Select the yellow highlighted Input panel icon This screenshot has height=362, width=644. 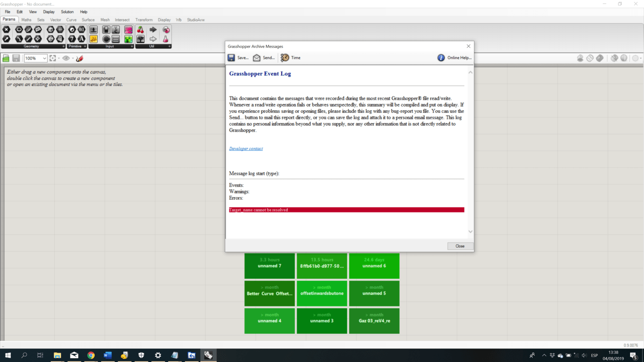94,39
